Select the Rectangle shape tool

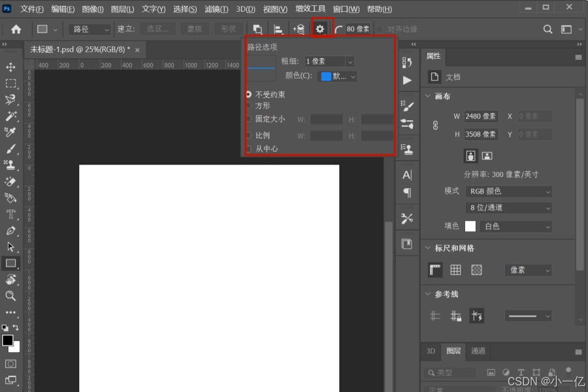point(10,263)
